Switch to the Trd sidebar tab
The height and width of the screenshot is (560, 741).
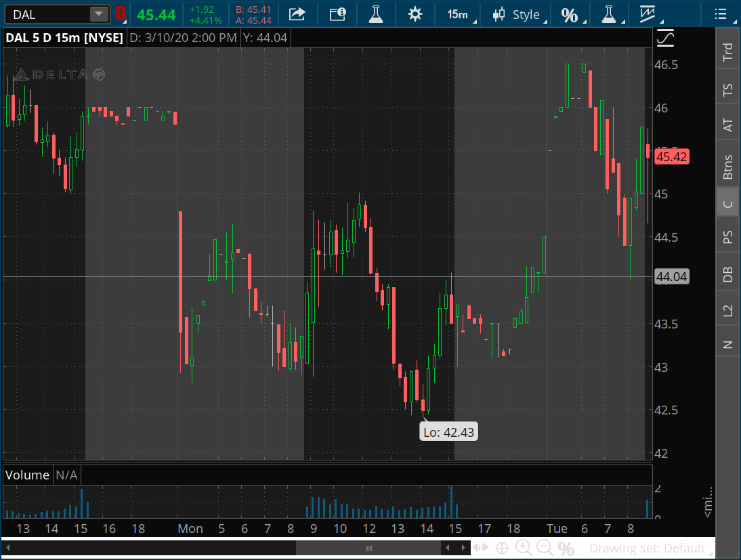[727, 51]
